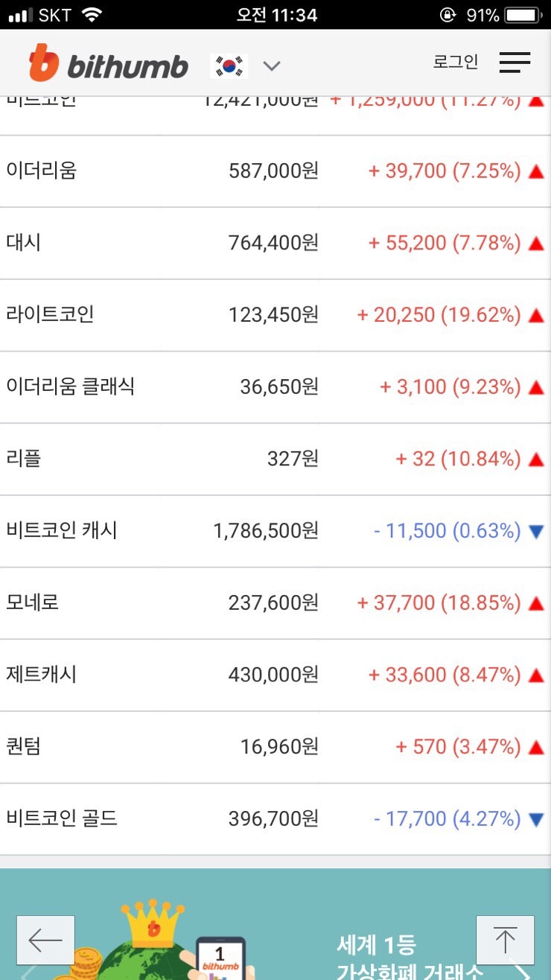Expand the 리플 price row
Image resolution: width=551 pixels, height=980 pixels.
point(275,459)
